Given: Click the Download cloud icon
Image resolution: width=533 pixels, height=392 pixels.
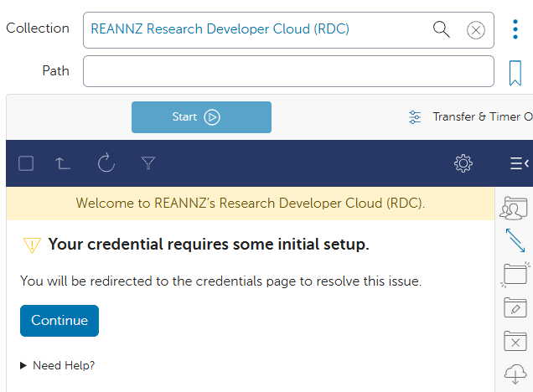Looking at the screenshot, I should pyautogui.click(x=515, y=374).
